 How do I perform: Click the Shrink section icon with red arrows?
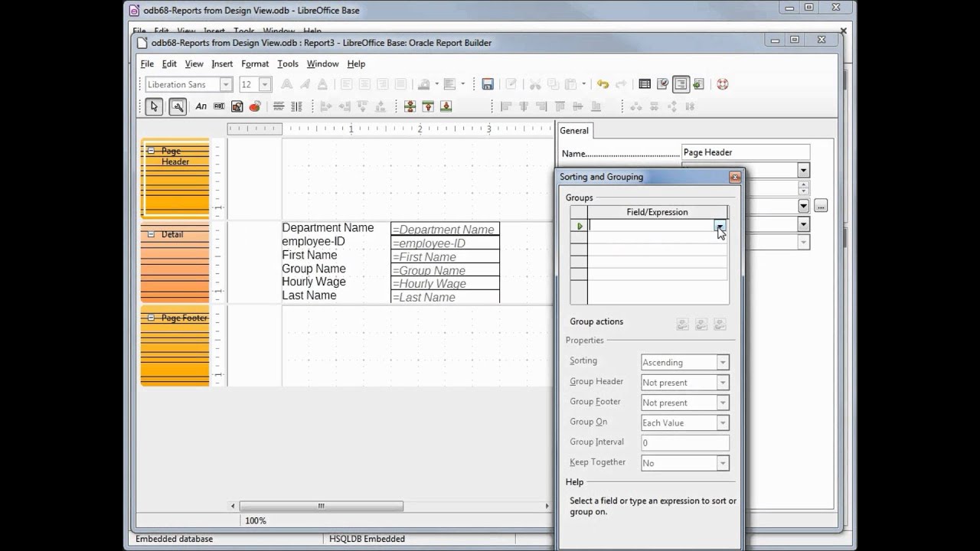410,106
